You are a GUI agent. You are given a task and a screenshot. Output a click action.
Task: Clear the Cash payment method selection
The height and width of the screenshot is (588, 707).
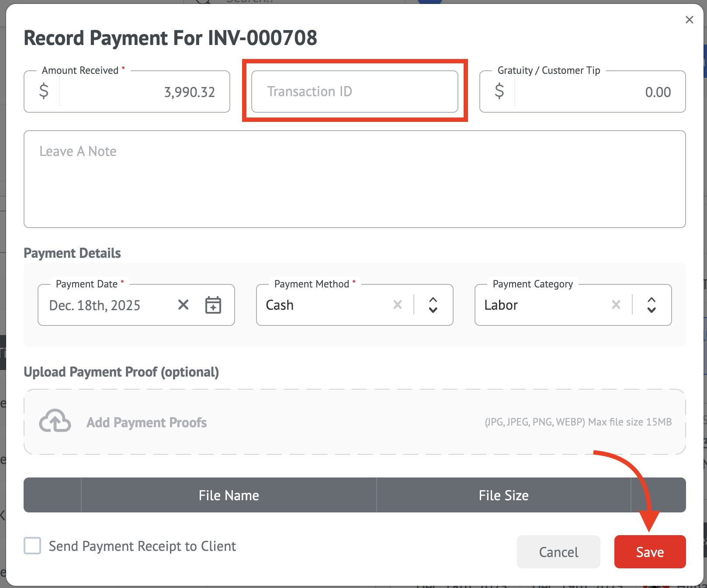click(x=398, y=304)
